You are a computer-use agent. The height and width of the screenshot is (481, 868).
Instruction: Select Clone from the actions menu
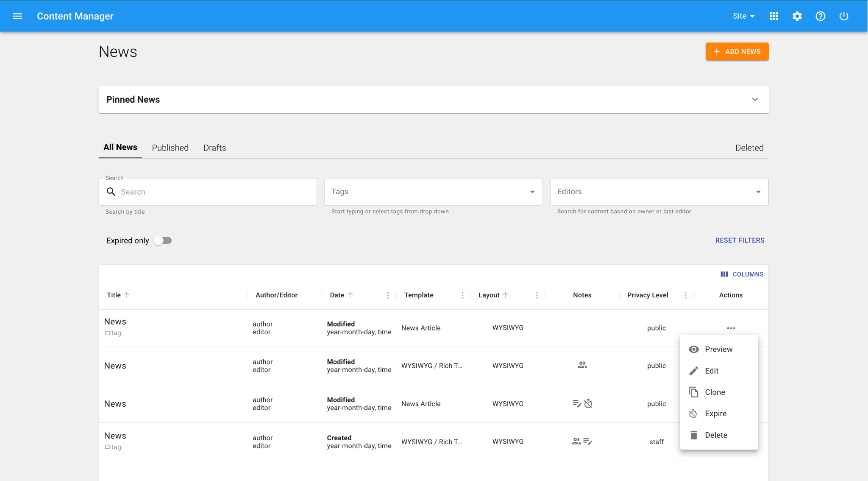coord(715,392)
